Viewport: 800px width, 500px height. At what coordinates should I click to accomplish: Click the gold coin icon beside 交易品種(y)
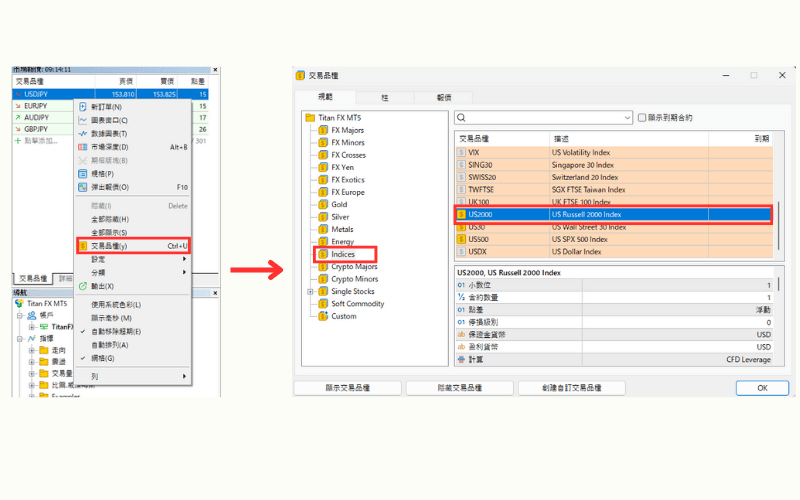tap(83, 246)
